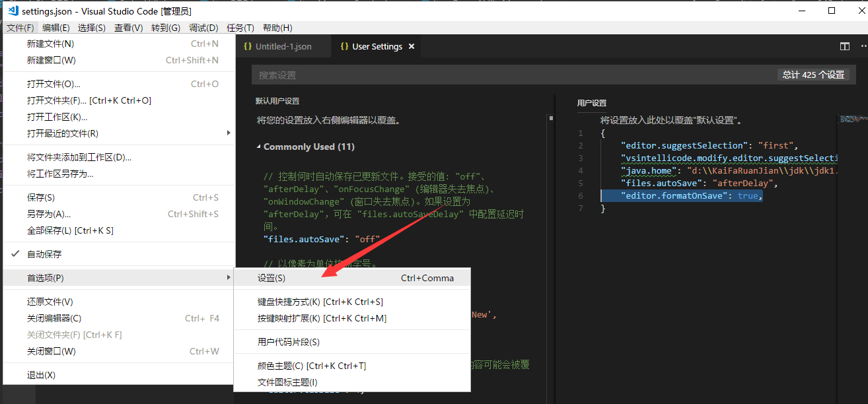Open the 任务(T) menu

tap(240, 28)
